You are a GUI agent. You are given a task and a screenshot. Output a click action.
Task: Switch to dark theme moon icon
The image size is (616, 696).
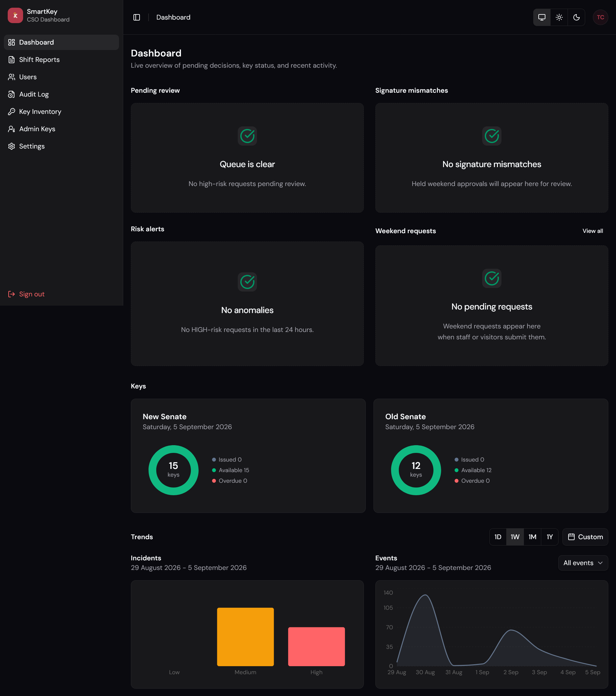click(x=577, y=17)
